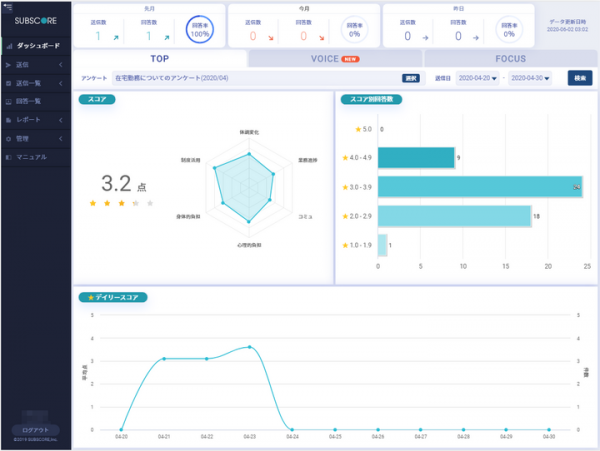
Task: Click the hamburger menu icon above SUBSCORE logo
Action: coord(6,6)
